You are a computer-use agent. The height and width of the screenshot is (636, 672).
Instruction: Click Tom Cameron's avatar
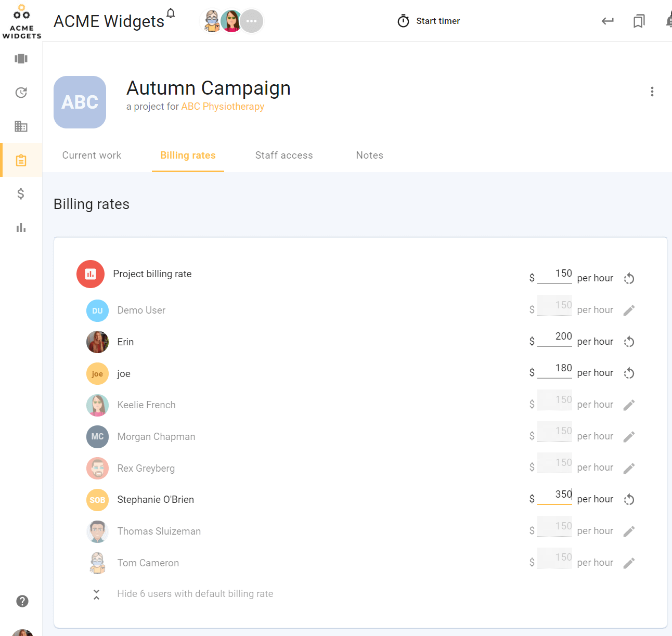point(97,563)
